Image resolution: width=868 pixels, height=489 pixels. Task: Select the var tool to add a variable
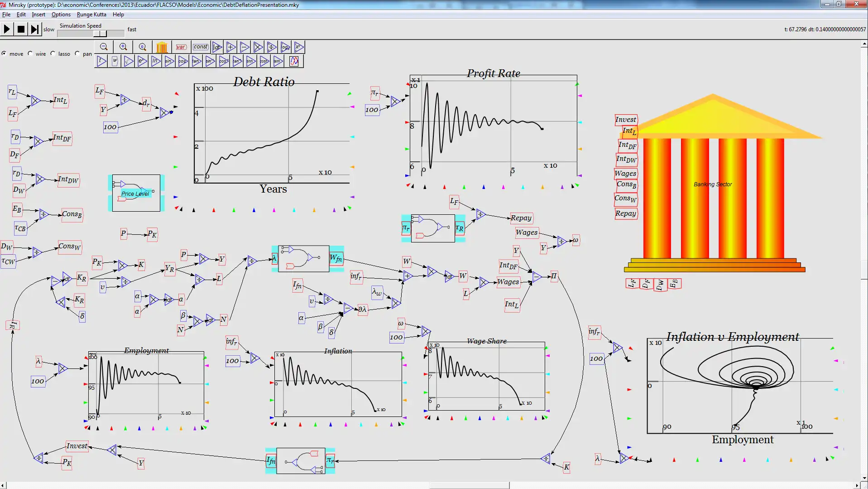(x=181, y=47)
